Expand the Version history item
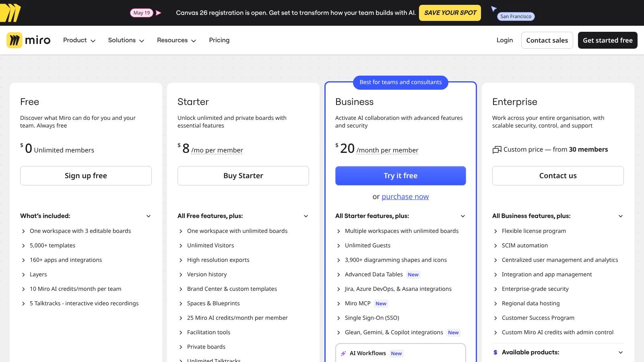This screenshot has width=644, height=362. click(202, 274)
